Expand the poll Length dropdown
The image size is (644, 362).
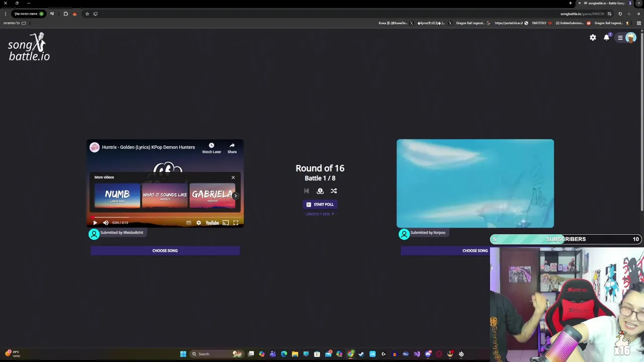click(320, 214)
